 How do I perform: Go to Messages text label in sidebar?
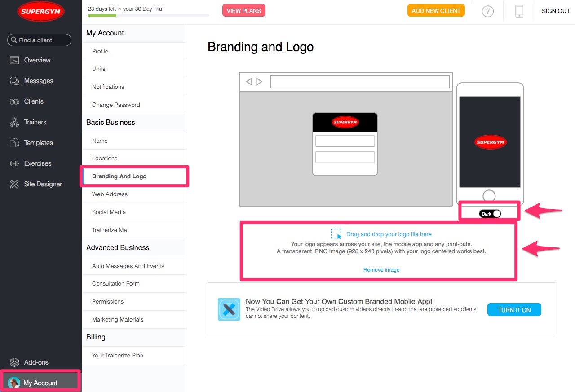[39, 81]
